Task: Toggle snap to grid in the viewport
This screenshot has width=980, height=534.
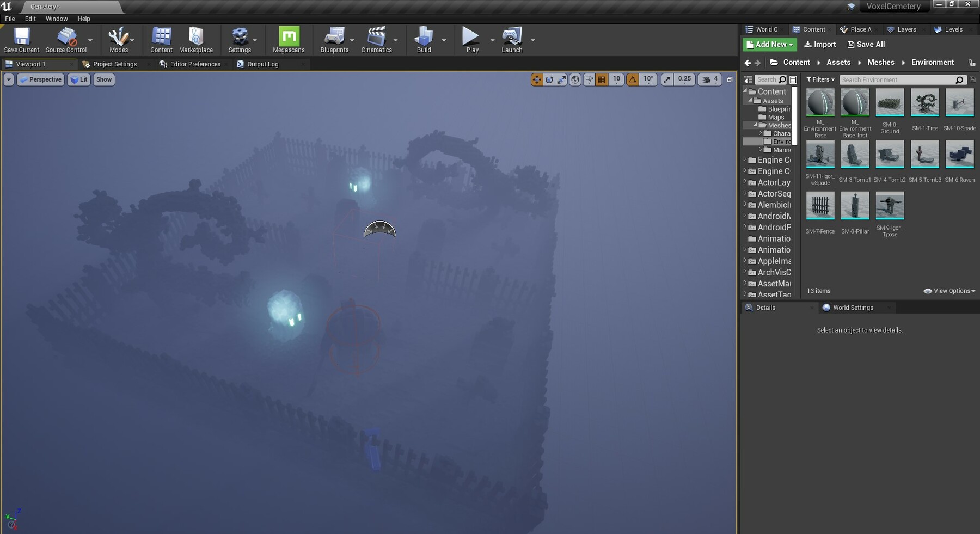Action: point(602,79)
